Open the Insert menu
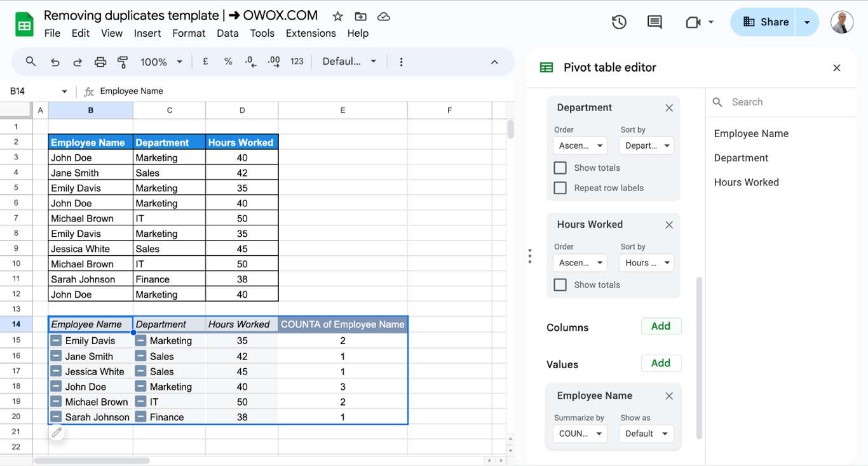This screenshot has width=868, height=466. point(147,33)
